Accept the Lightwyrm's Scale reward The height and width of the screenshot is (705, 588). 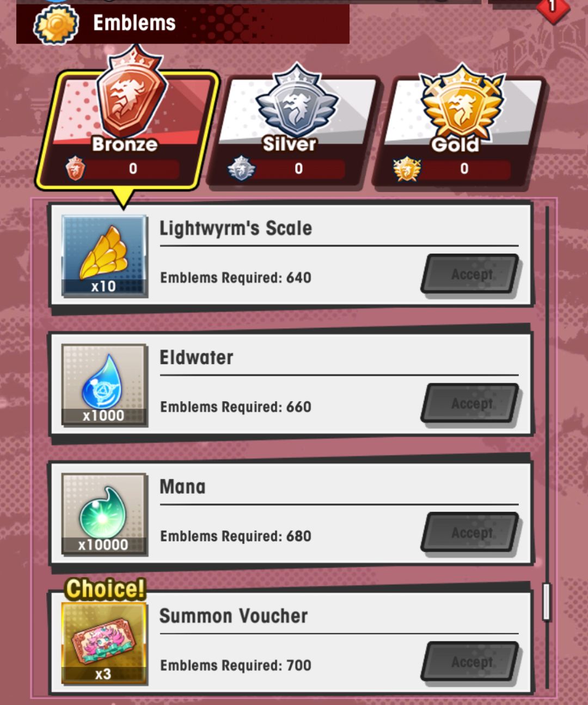click(x=471, y=274)
